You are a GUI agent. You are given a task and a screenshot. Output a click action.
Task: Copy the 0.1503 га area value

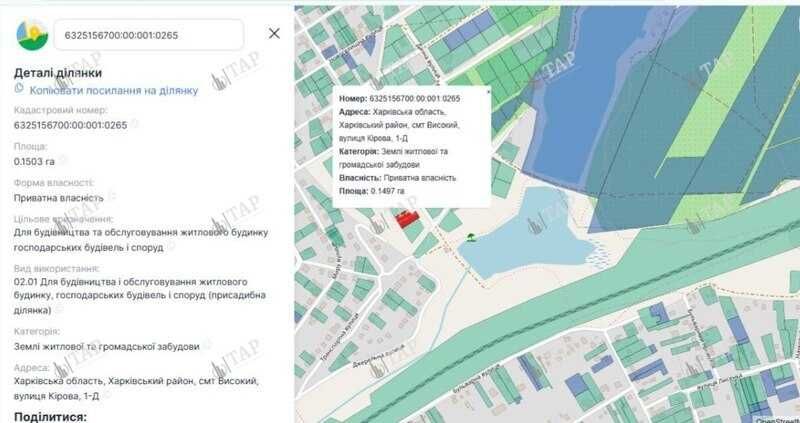click(62, 160)
